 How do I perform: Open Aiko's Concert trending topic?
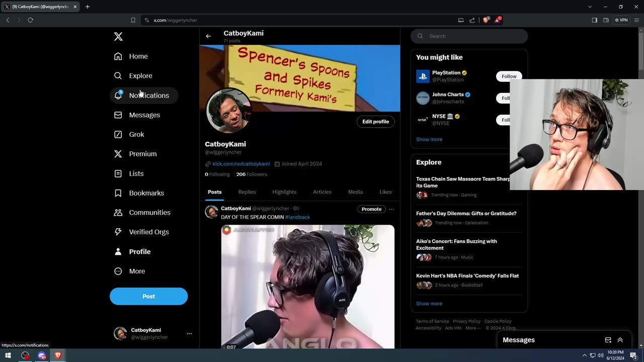[x=469, y=249]
